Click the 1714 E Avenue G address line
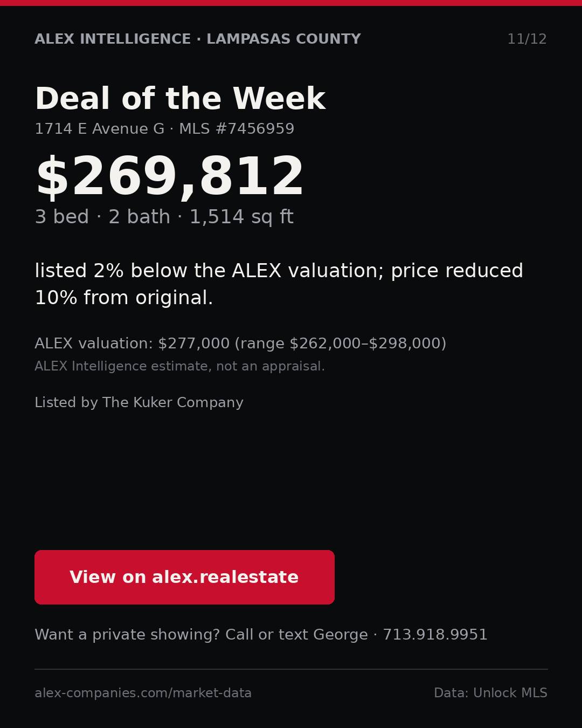Image resolution: width=582 pixels, height=728 pixels. point(99,129)
